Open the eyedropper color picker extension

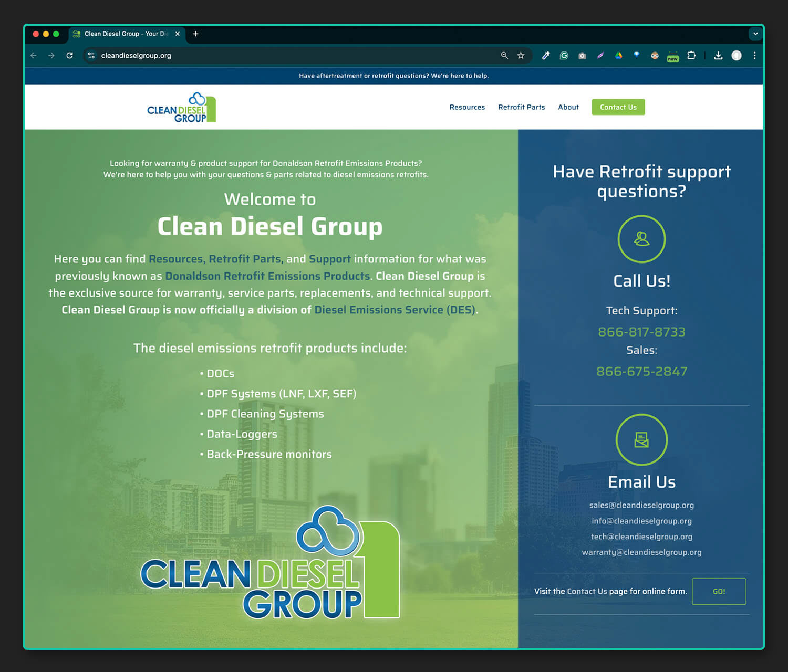546,55
